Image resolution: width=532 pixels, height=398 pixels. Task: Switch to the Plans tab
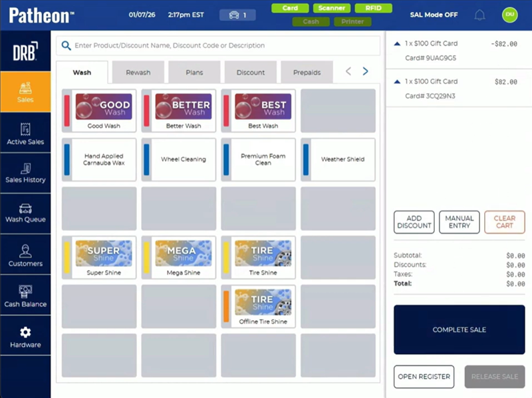[194, 73]
